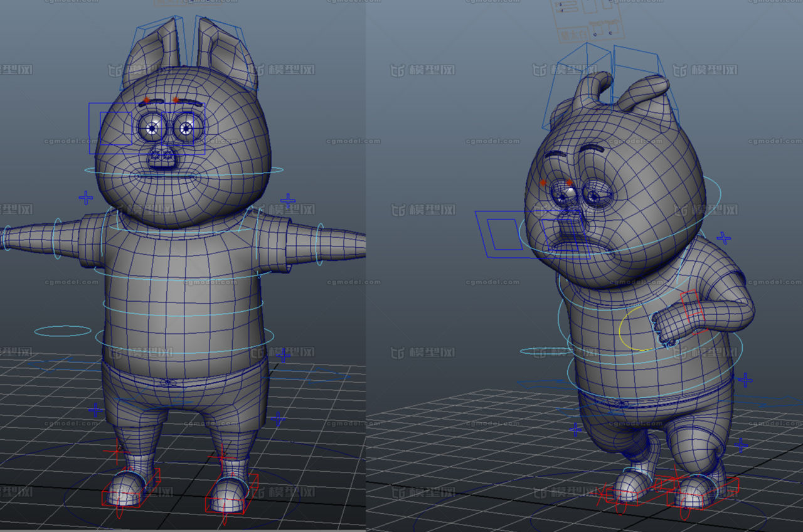Image resolution: width=803 pixels, height=532 pixels.
Task: Click the blue plus control beside the T-pose character's hip
Action: click(x=284, y=356)
